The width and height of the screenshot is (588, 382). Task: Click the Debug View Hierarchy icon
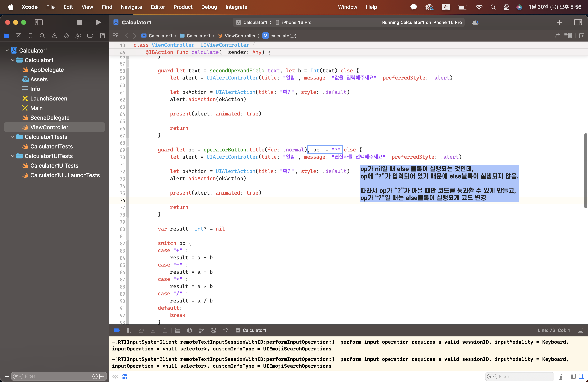pyautogui.click(x=189, y=330)
